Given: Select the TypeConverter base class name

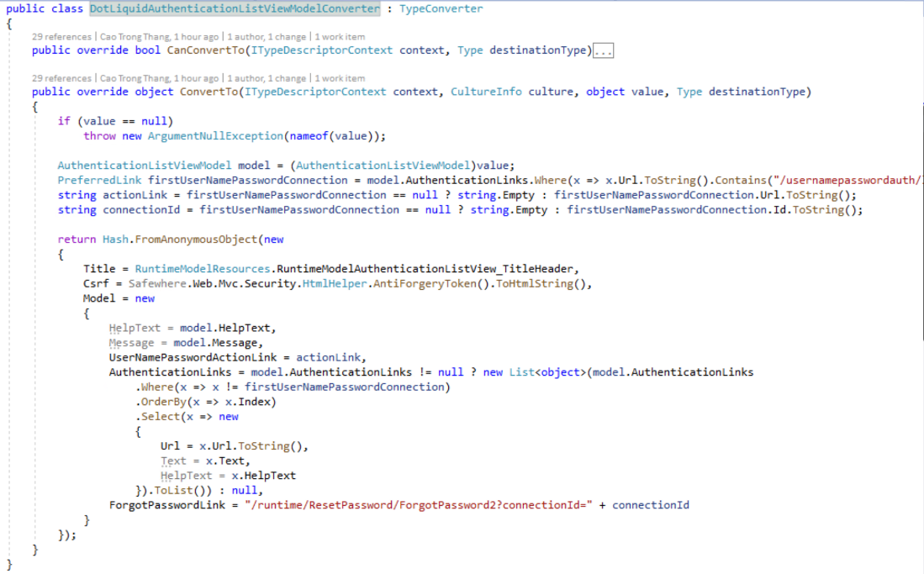Looking at the screenshot, I should [441, 8].
